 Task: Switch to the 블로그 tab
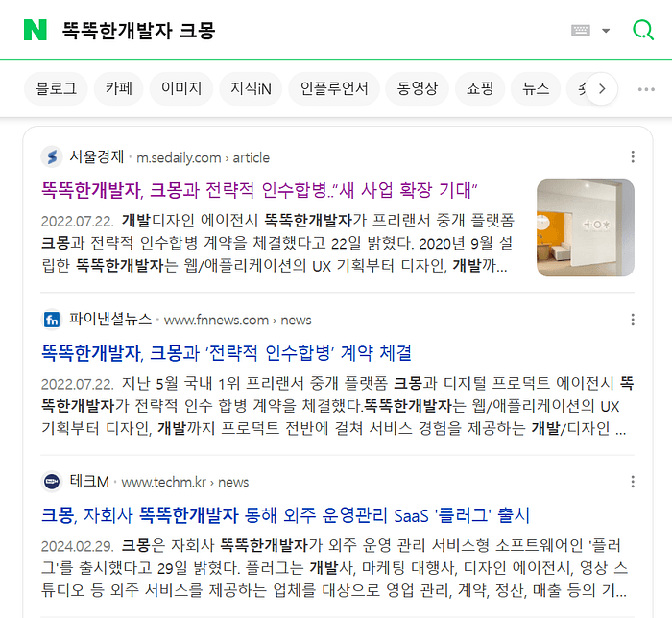tap(56, 88)
